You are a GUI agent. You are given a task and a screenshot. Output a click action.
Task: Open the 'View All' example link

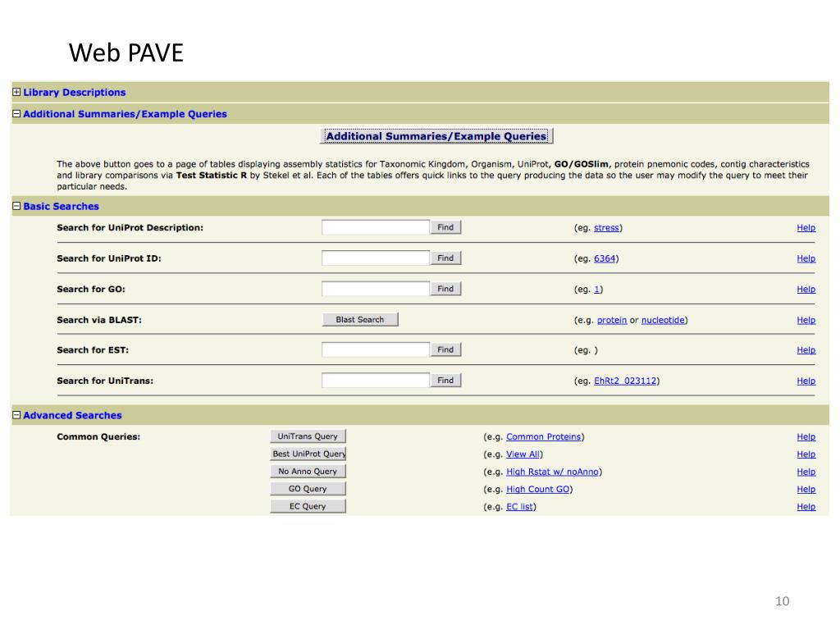tap(523, 454)
